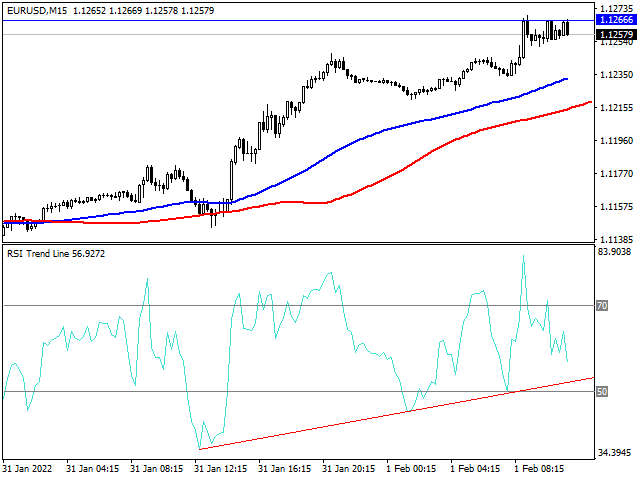Click the 1 Feb 08:15 time label
Viewport: 640px width, 480px height.
coord(539,469)
